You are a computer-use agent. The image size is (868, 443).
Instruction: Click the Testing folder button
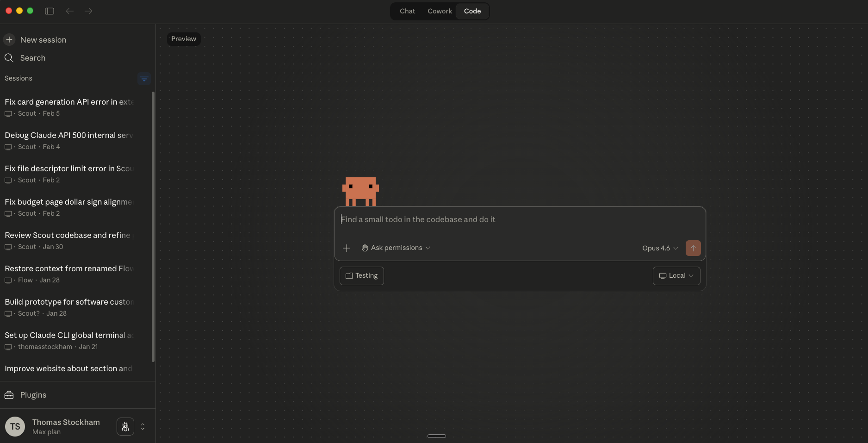(361, 276)
